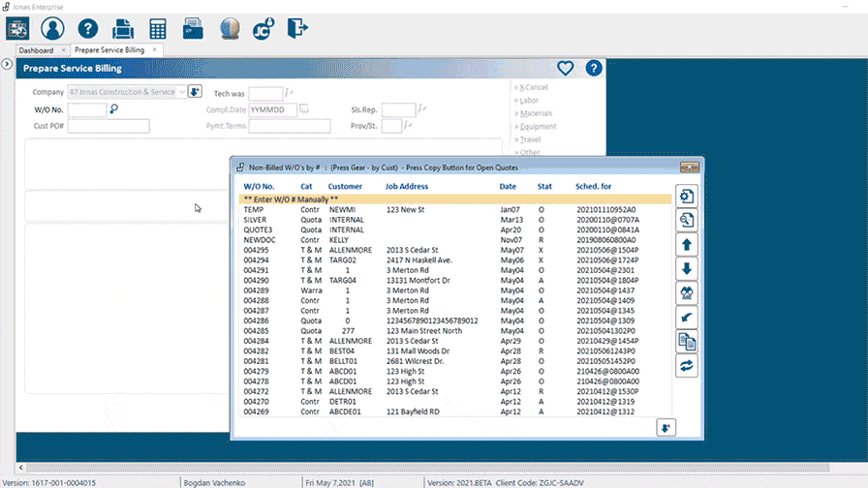Open the help question mark toolbar icon
Viewport: 868px width, 488px height.
tap(88, 29)
